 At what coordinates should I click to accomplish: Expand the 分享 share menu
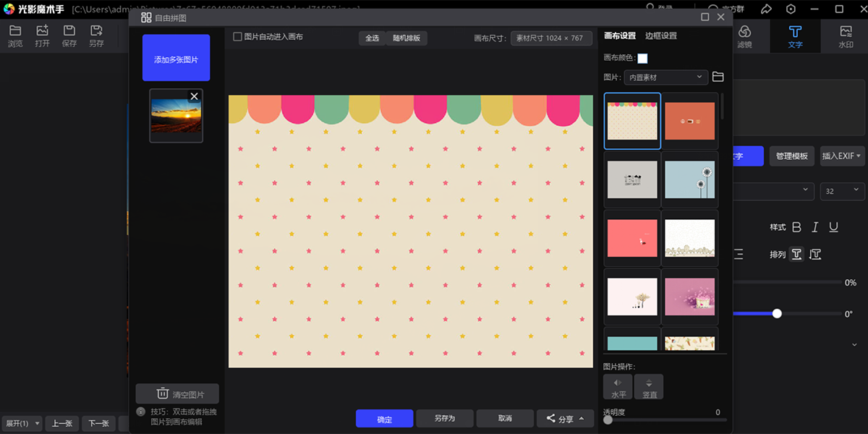(x=565, y=419)
